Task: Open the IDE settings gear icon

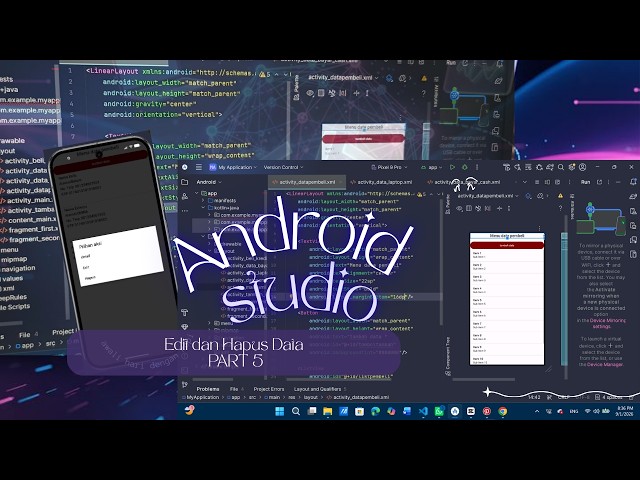Action: coord(572,167)
